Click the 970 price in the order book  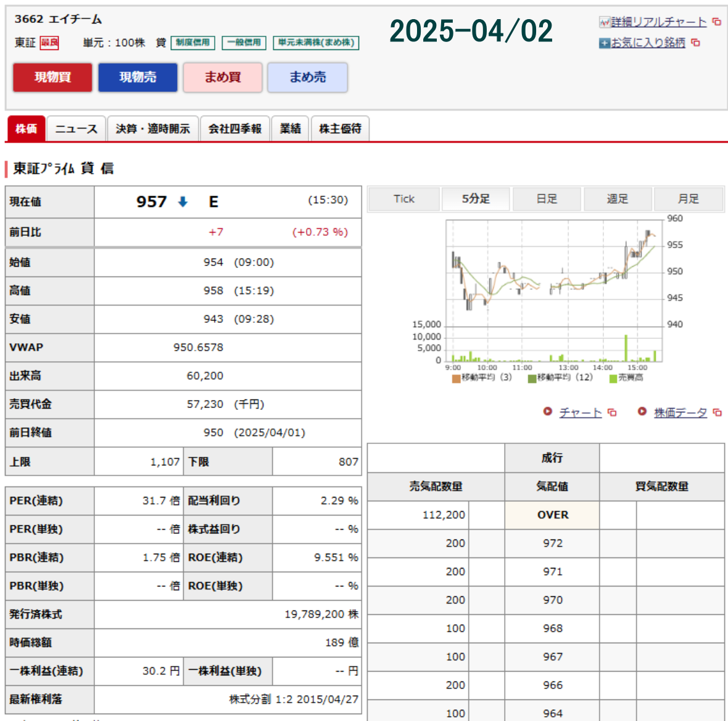552,600
